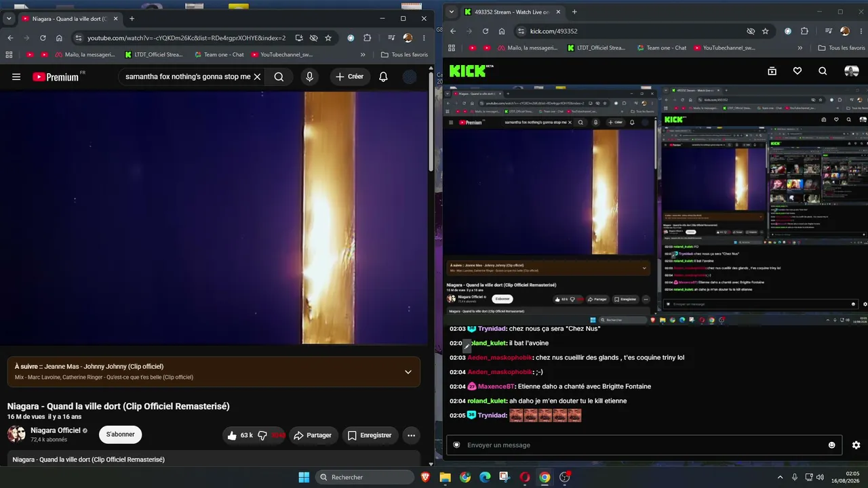
Task: Open Opera from the taskbar
Action: (524, 477)
